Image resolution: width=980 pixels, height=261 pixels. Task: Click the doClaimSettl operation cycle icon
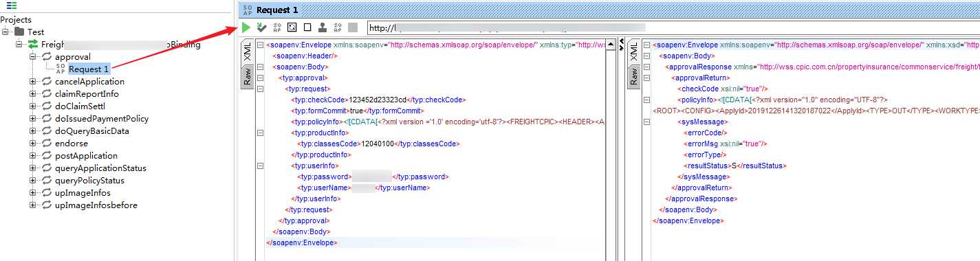click(x=47, y=106)
